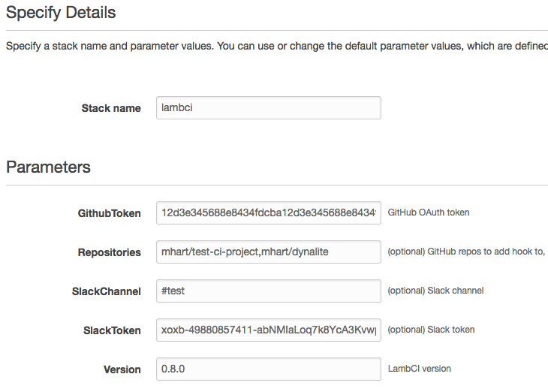Click the SlackToken label
The height and width of the screenshot is (392, 548).
pos(110,330)
